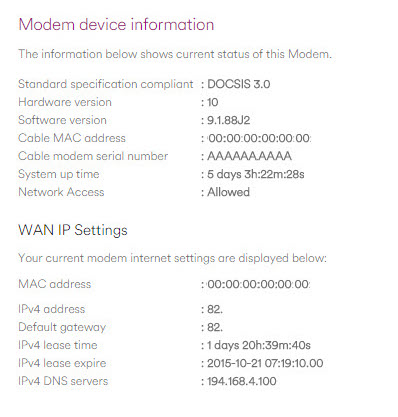Select DNS server 194.168.4.100
The width and height of the screenshot is (398, 417).
pos(242,381)
